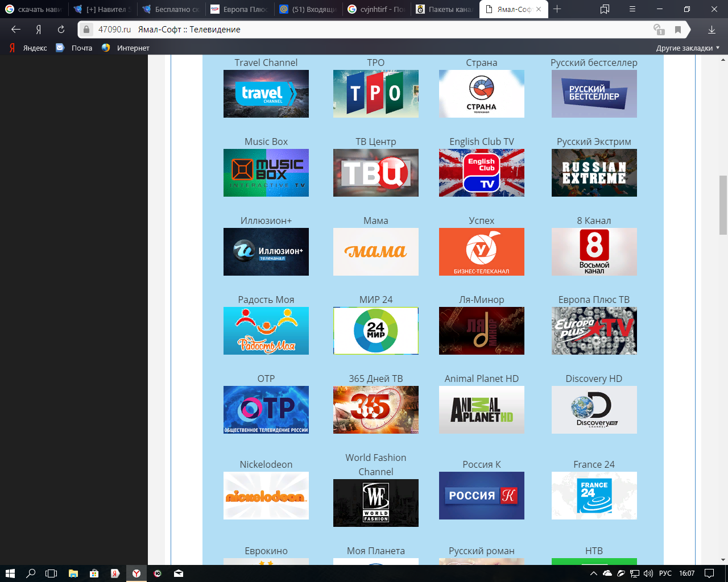The height and width of the screenshot is (582, 728).
Task: Open the browser menu hamburger icon
Action: 632,9
